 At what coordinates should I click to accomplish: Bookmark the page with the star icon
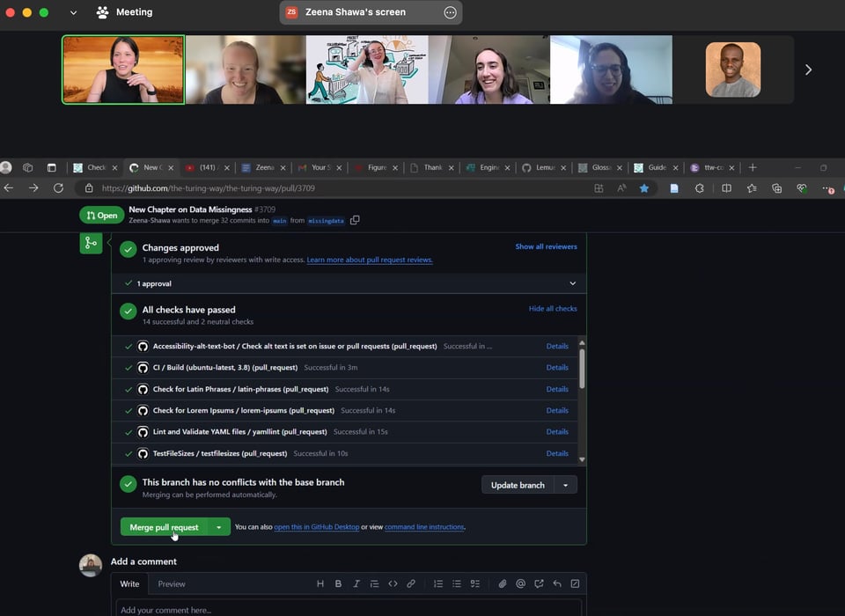pos(644,188)
